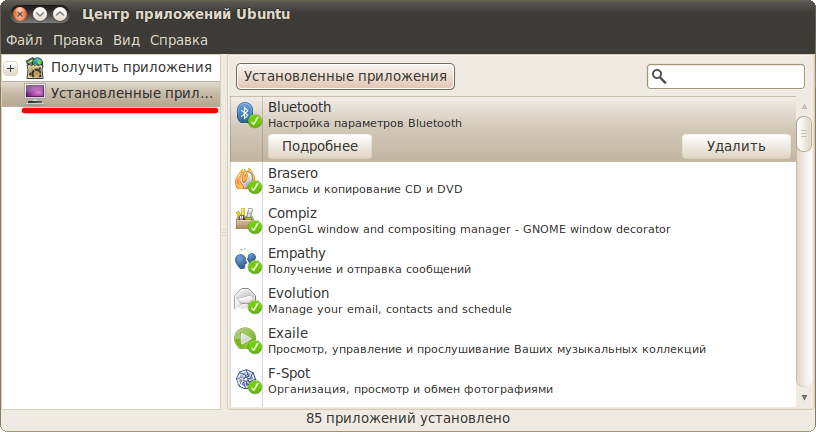Select the Brasero list row

click(513, 181)
